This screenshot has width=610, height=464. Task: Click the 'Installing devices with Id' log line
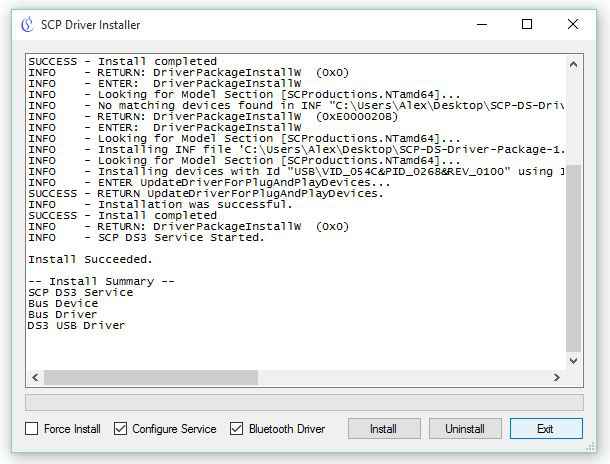[296, 172]
